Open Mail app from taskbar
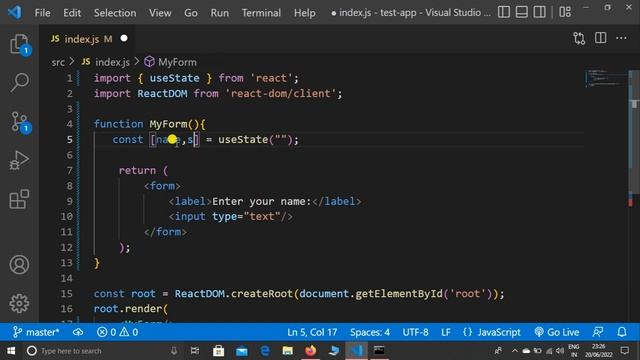 [x=242, y=351]
